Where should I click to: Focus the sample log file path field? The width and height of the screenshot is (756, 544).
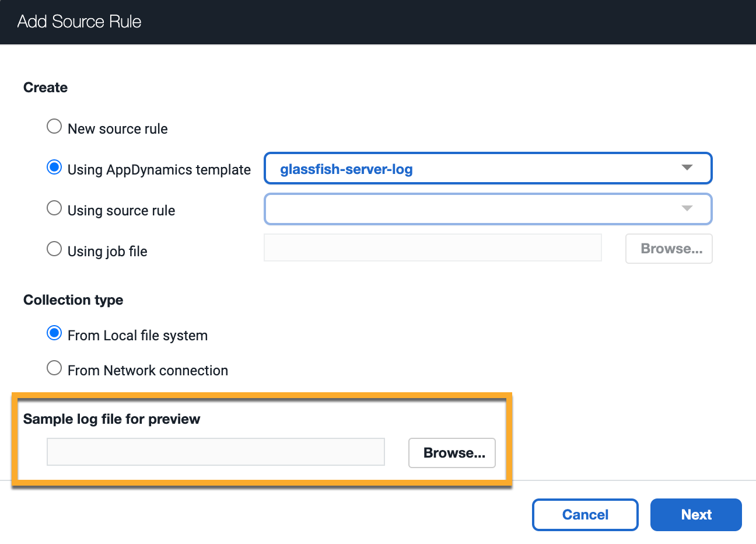pyautogui.click(x=216, y=452)
